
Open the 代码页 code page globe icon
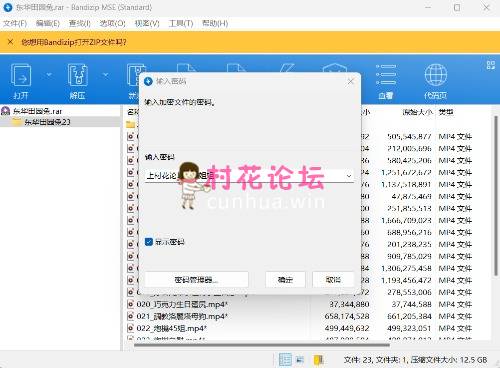[435, 75]
